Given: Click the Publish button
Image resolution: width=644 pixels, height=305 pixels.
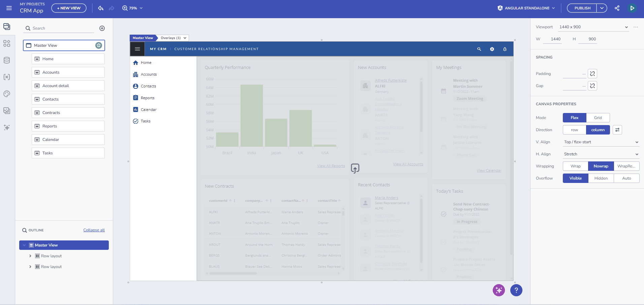Looking at the screenshot, I should pos(582,8).
